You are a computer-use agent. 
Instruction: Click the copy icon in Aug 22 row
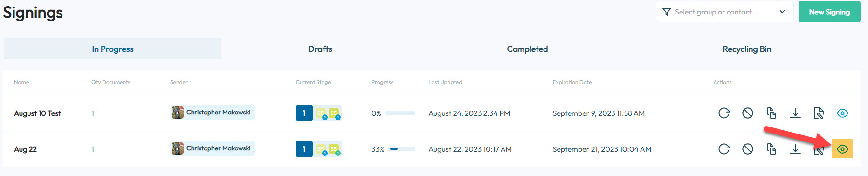pos(772,149)
